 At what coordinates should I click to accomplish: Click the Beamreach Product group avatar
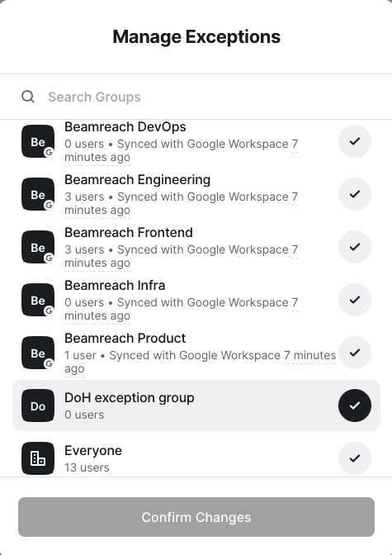[38, 353]
